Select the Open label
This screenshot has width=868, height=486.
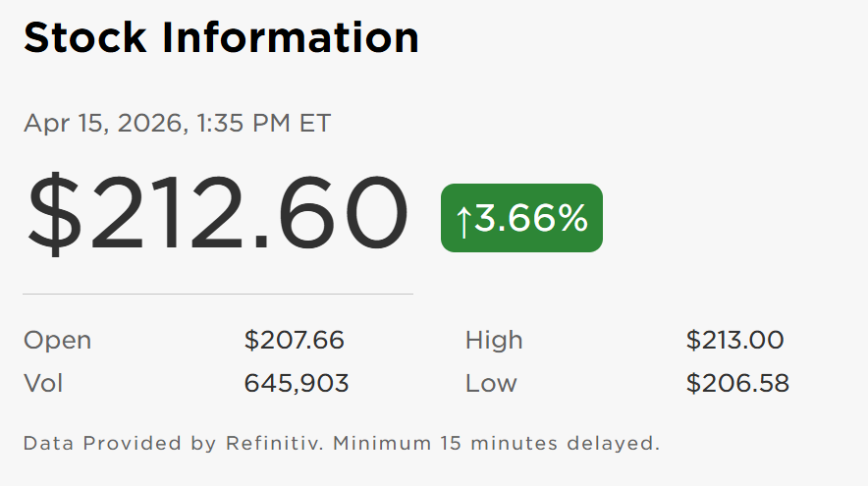point(57,341)
